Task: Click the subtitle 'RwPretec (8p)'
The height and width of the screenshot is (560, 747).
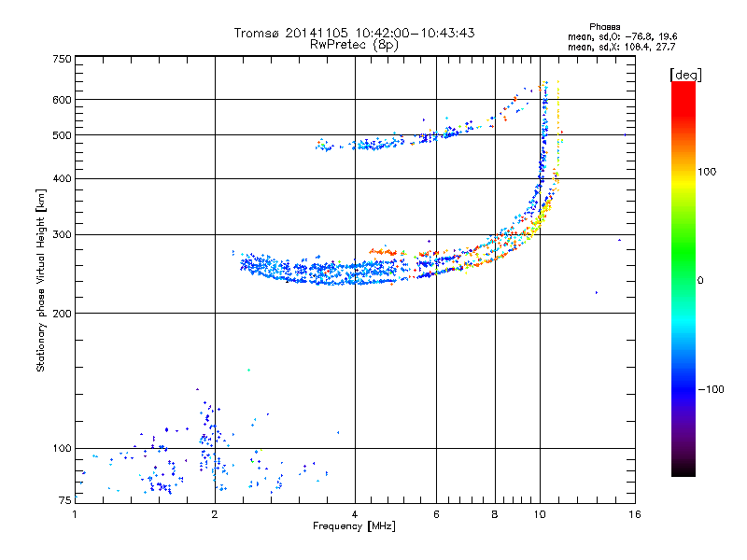Action: (x=354, y=45)
